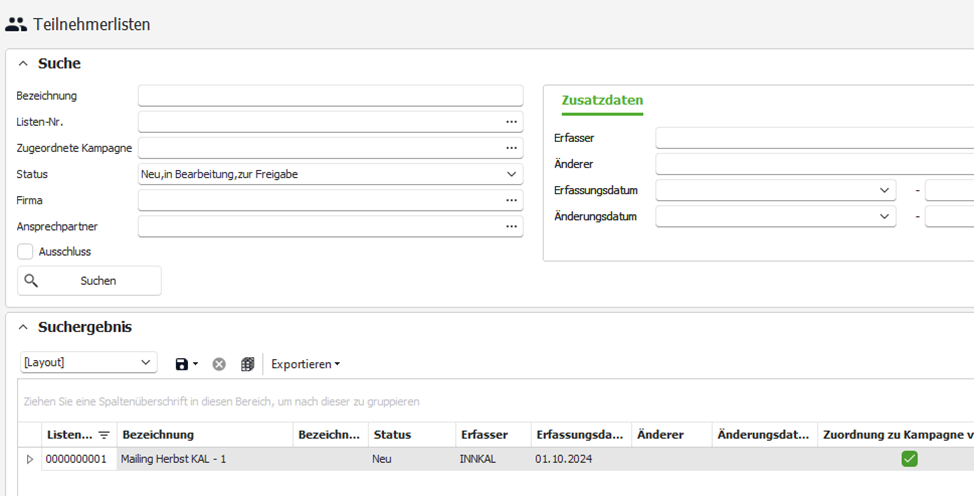
Task: Expand the row for list 0000000001
Action: tap(29, 459)
